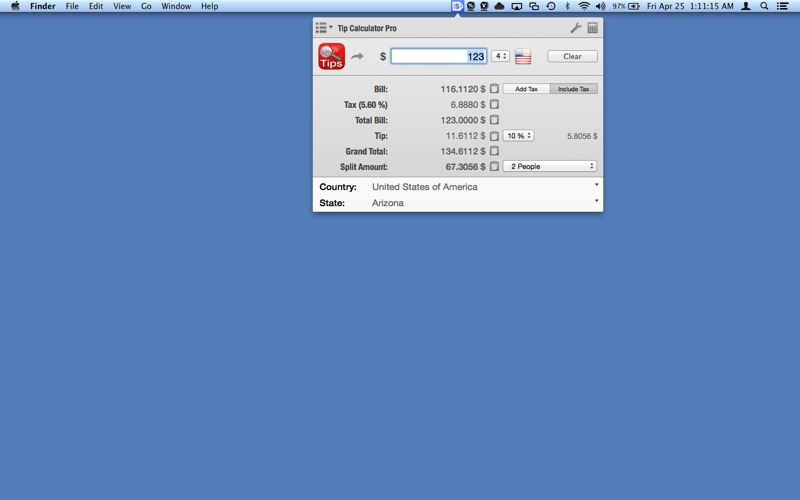The height and width of the screenshot is (500, 800).
Task: Click the 67.3056 $ split amount value
Action: (465, 166)
